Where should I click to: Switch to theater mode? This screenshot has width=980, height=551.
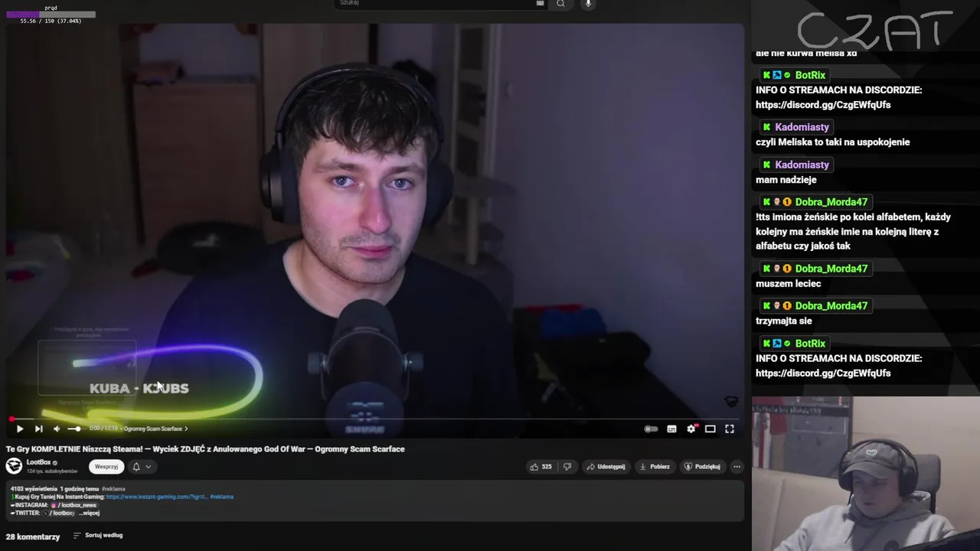pyautogui.click(x=710, y=429)
